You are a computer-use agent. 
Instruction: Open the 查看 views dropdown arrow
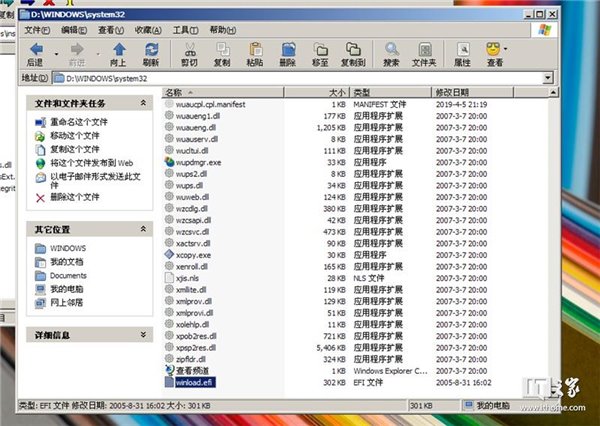click(506, 49)
